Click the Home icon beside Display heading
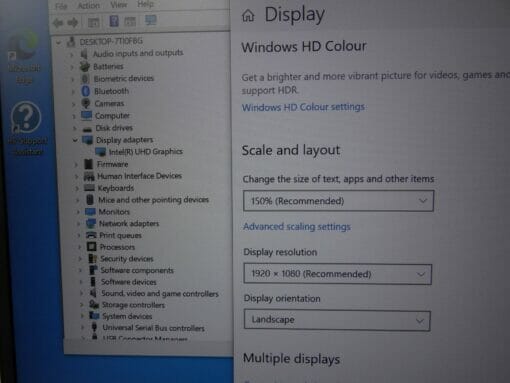The image size is (510, 383). click(248, 15)
